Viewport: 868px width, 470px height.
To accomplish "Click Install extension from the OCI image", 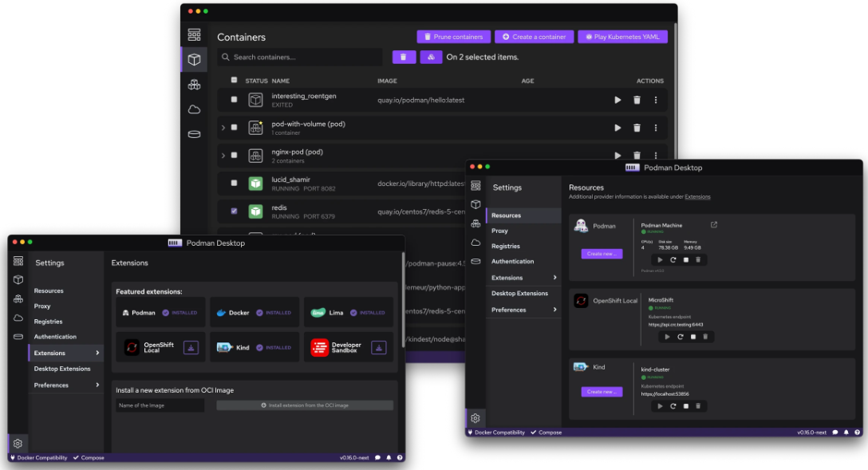I will [305, 406].
